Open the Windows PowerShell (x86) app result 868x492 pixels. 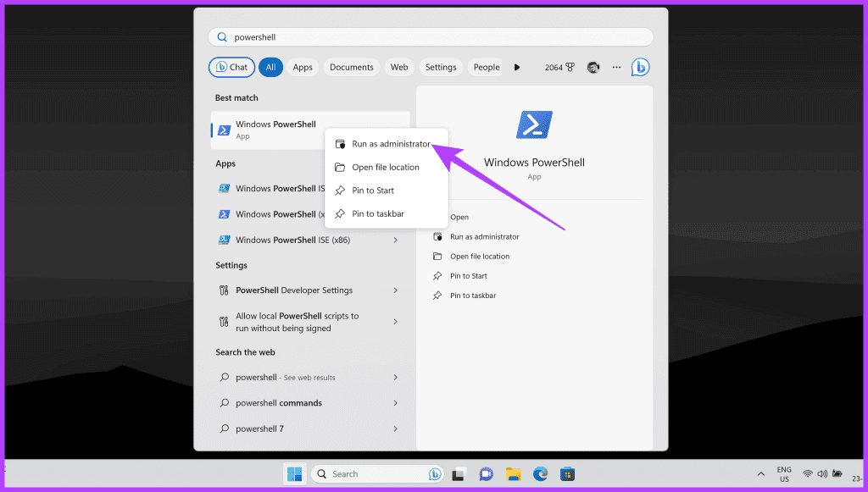pos(270,214)
